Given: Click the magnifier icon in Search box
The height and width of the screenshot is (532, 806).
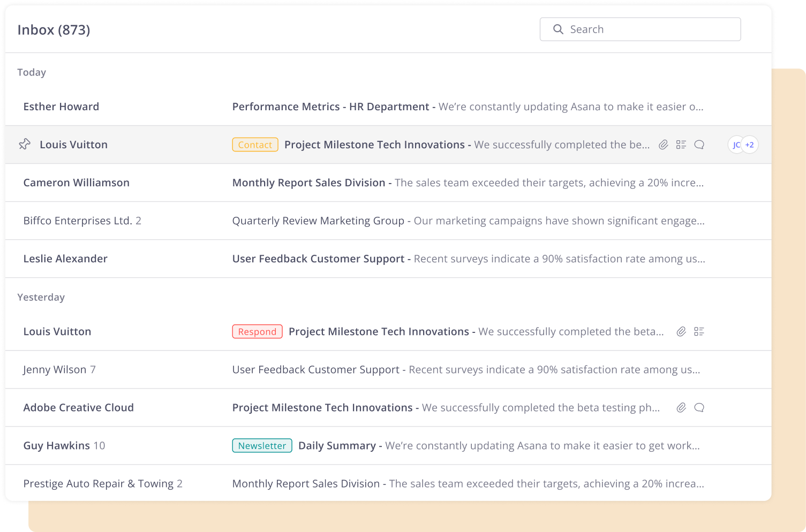Looking at the screenshot, I should point(558,29).
